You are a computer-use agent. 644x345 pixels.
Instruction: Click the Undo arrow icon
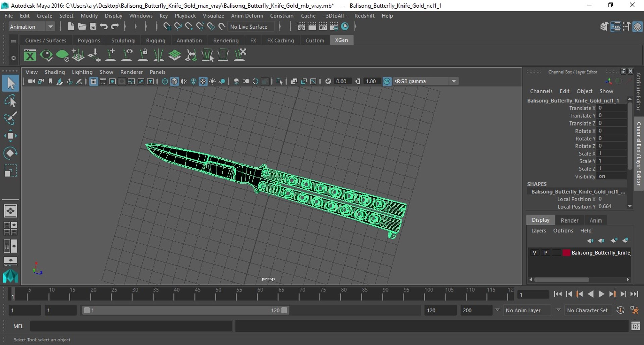104,27
